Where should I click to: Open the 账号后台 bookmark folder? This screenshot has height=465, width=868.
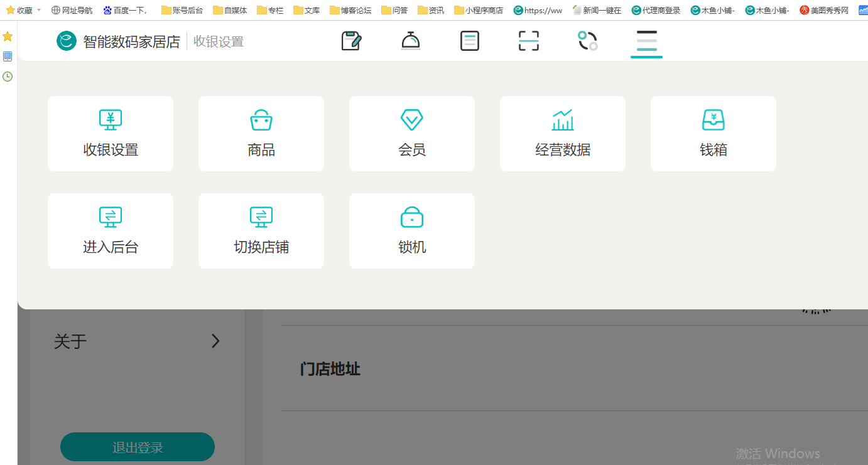(182, 10)
